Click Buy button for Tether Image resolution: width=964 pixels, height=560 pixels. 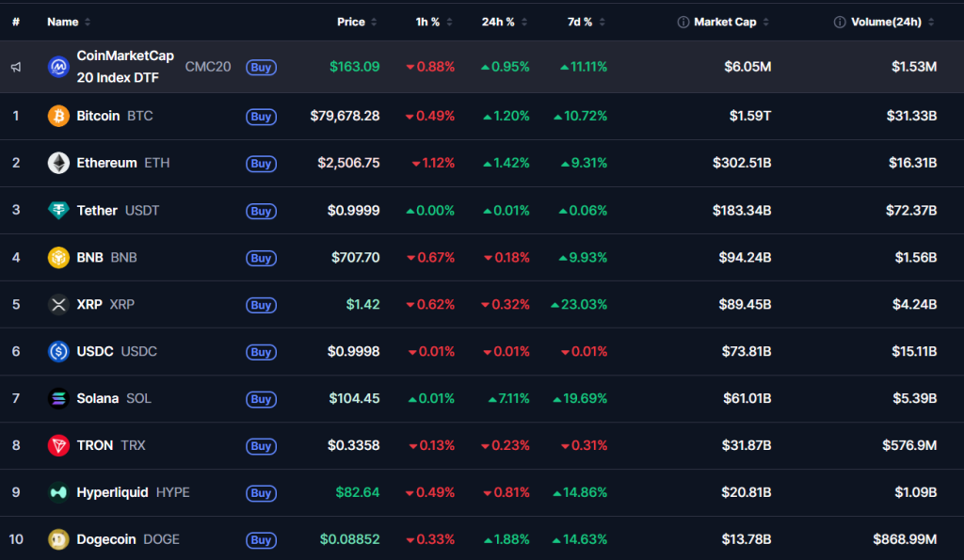coord(262,211)
